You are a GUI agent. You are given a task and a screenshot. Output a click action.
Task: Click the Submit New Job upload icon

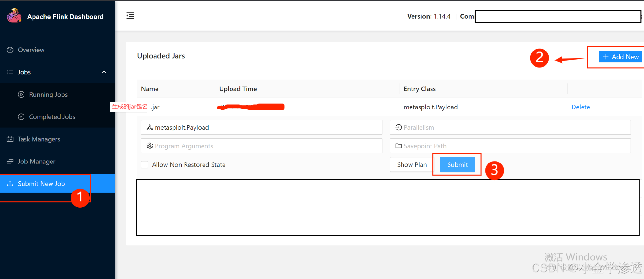(10, 183)
